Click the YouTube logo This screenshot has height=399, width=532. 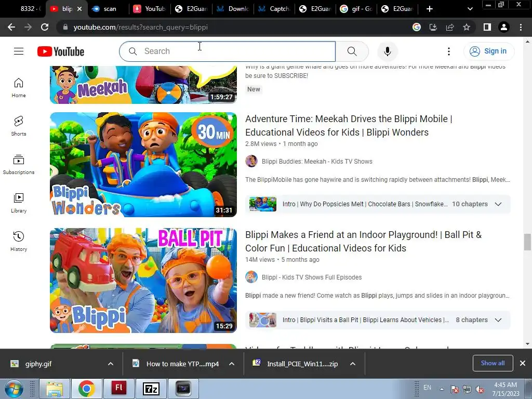[61, 51]
